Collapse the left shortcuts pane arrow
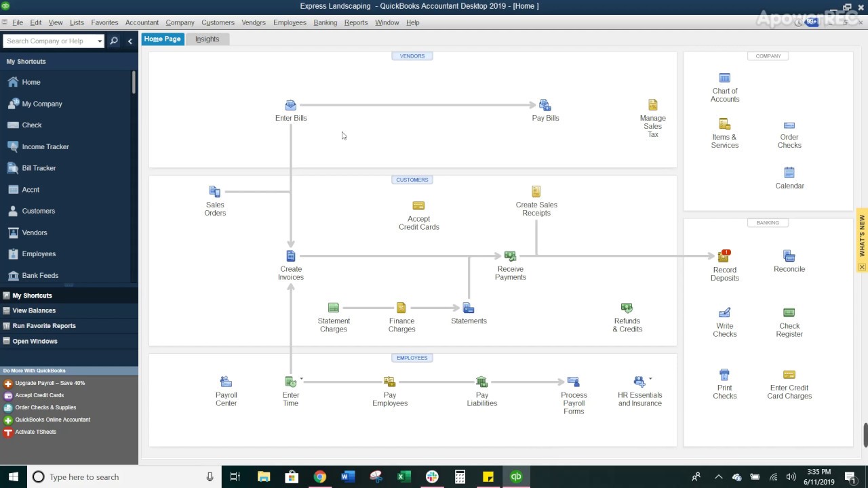Viewport: 868px width, 488px height. pyautogui.click(x=130, y=41)
